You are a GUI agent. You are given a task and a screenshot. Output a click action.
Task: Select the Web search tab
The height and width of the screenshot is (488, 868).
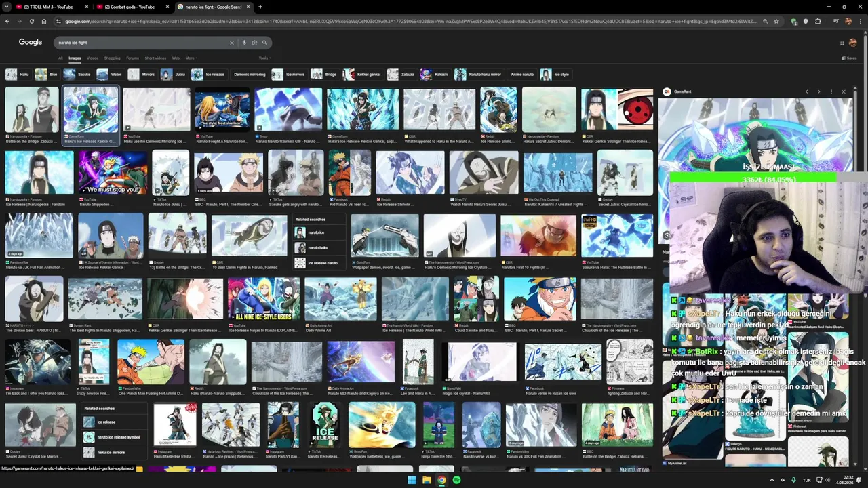click(176, 58)
